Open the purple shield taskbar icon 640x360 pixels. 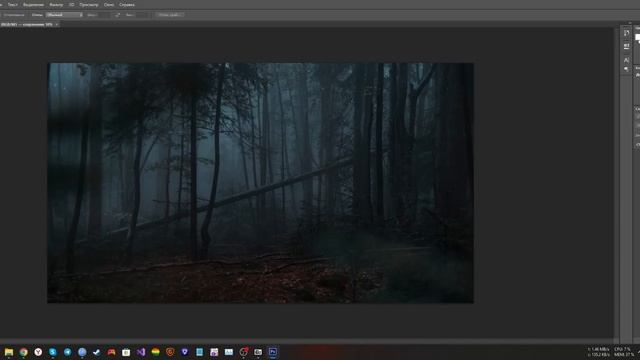coord(184,352)
